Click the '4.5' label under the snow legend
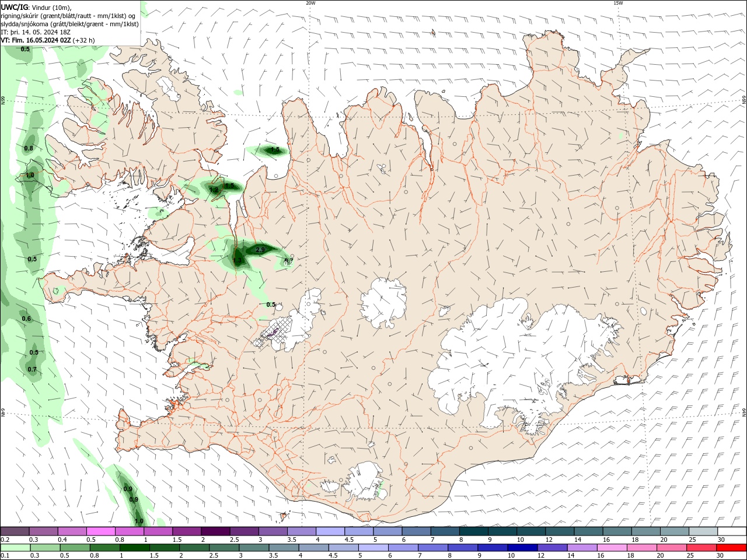Viewport: 747px width, 560px height. tap(349, 540)
